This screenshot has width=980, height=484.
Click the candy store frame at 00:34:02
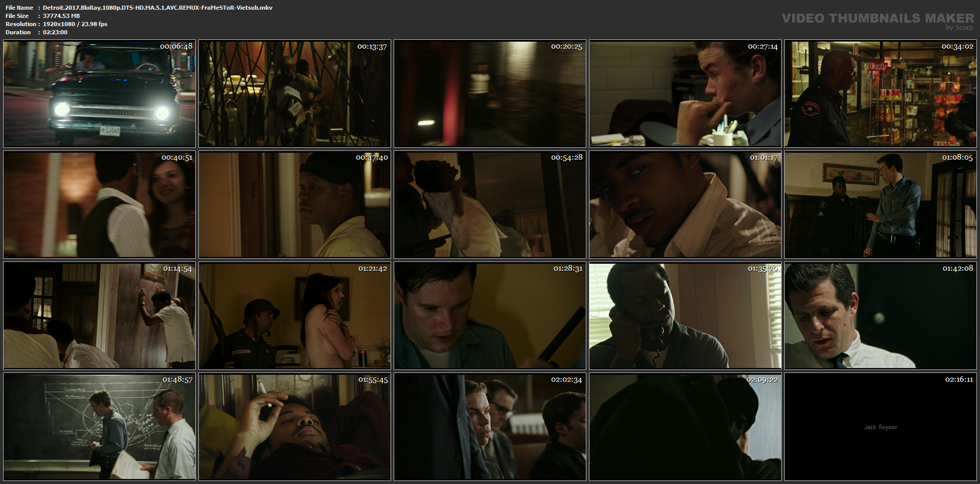pos(880,94)
